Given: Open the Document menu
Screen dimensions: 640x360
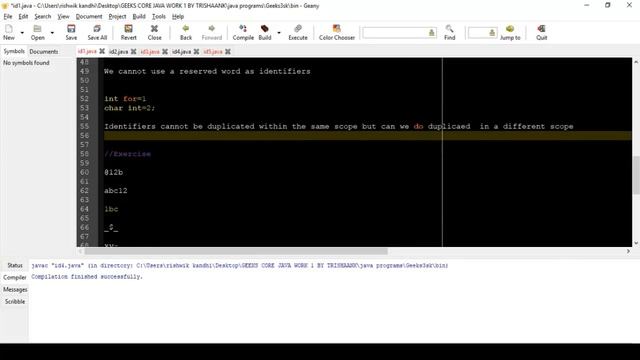Looking at the screenshot, I should [x=89, y=16].
